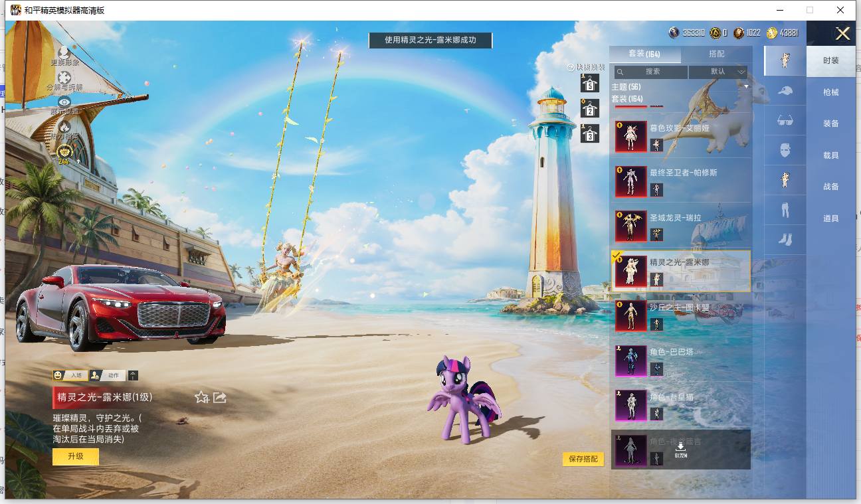861x504 pixels.
Task: Select the 动作 action button
Action: [x=107, y=375]
